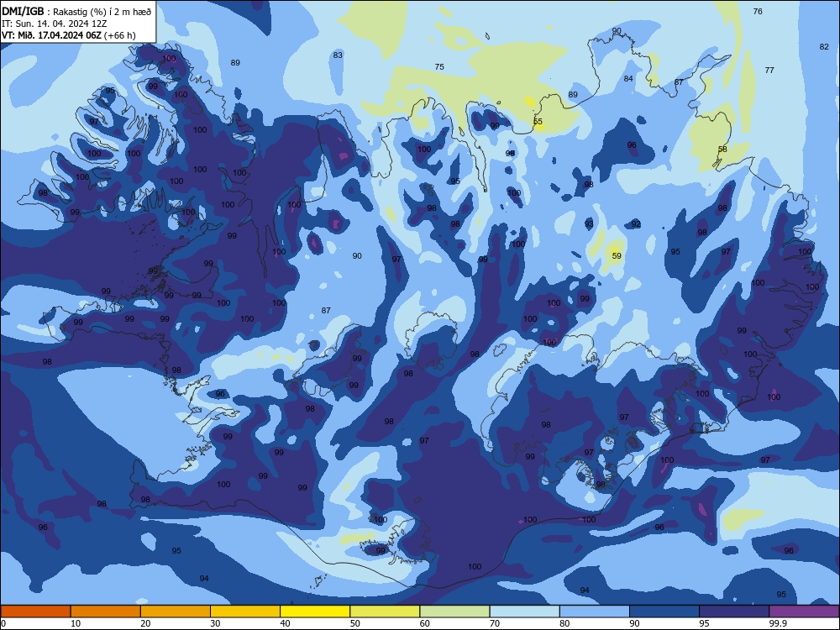This screenshot has width=840, height=630.
Task: Click the humidity value 83 on the map
Action: coord(338,55)
